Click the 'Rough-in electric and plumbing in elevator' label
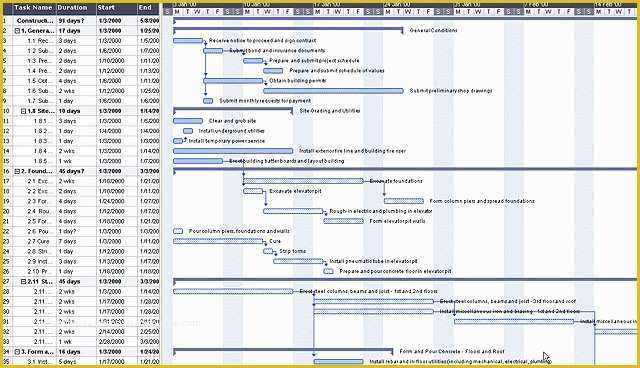 (x=381, y=211)
